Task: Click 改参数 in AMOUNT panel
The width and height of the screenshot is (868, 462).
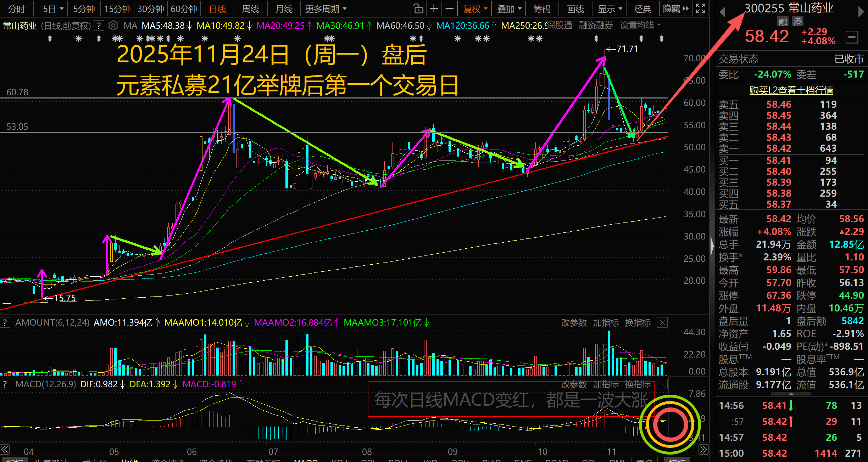Action: pos(574,323)
